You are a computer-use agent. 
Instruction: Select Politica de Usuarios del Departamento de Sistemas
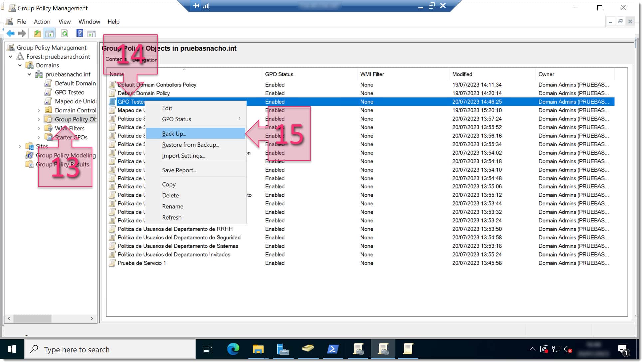pos(361,246)
